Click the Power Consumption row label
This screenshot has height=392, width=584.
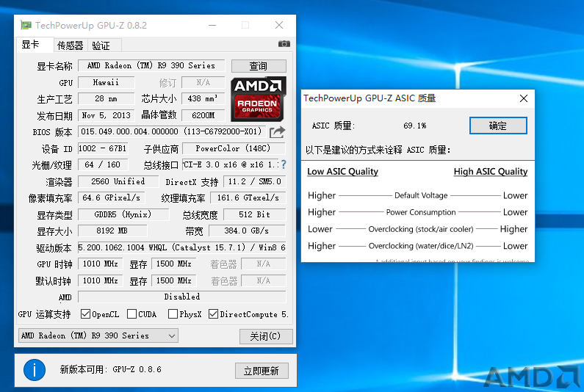click(x=421, y=212)
